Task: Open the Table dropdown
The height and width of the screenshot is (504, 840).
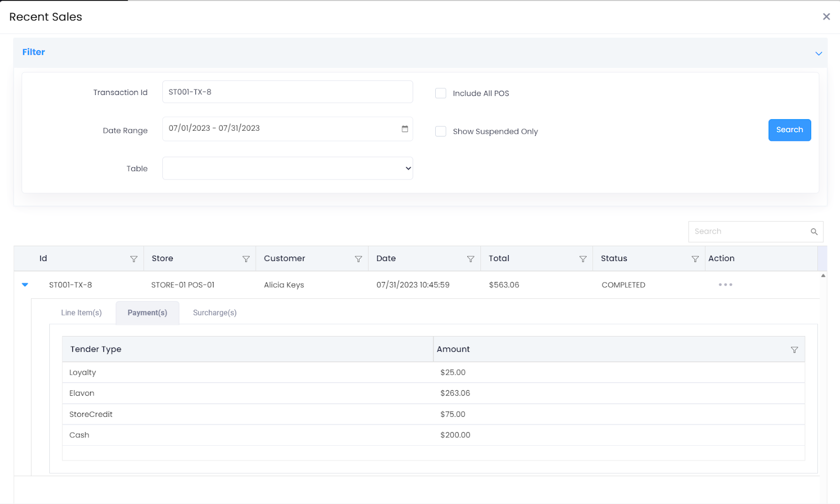Action: (x=287, y=169)
